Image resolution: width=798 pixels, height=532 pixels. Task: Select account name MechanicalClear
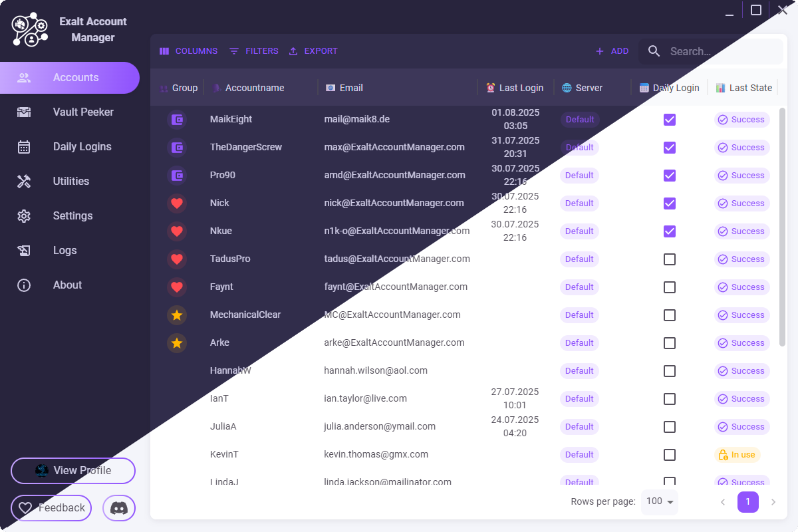coord(245,315)
